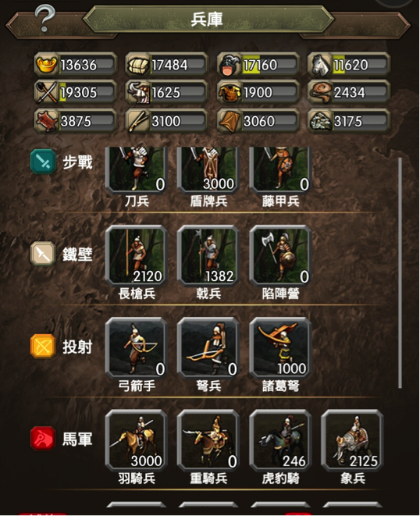Tap the rice sack 17484 resource bar

[x=167, y=65]
